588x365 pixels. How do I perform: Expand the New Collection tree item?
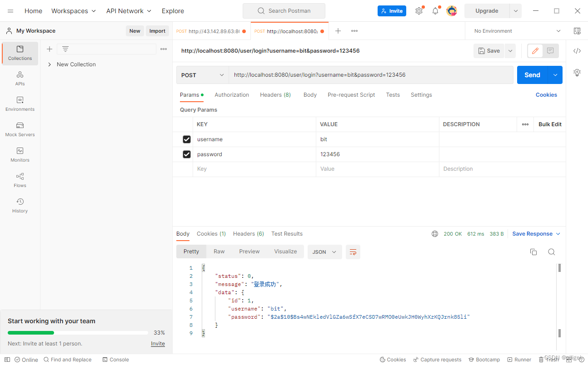50,64
